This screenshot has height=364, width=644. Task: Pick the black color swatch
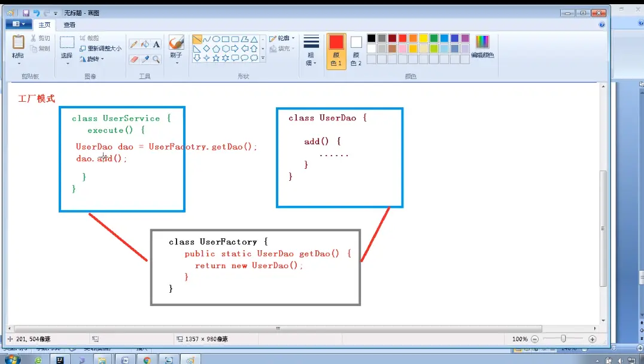pyautogui.click(x=371, y=38)
